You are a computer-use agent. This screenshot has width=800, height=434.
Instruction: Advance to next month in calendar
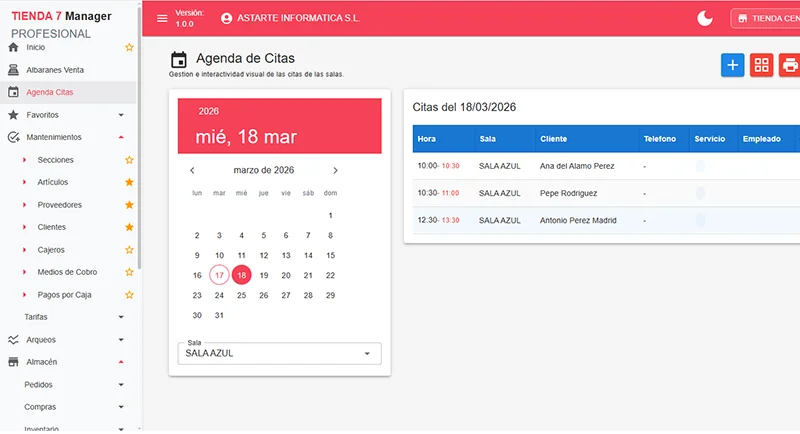[335, 170]
